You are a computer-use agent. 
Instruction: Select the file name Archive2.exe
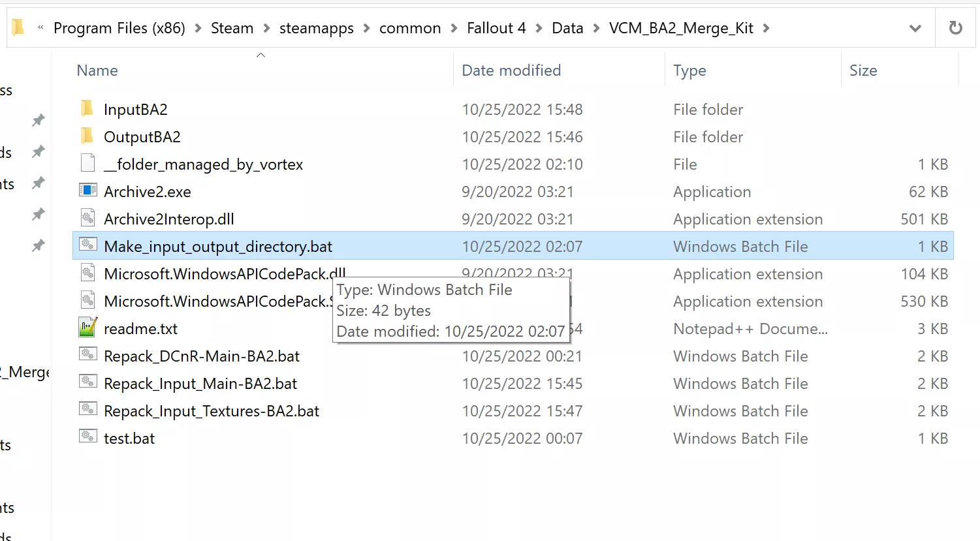[148, 191]
